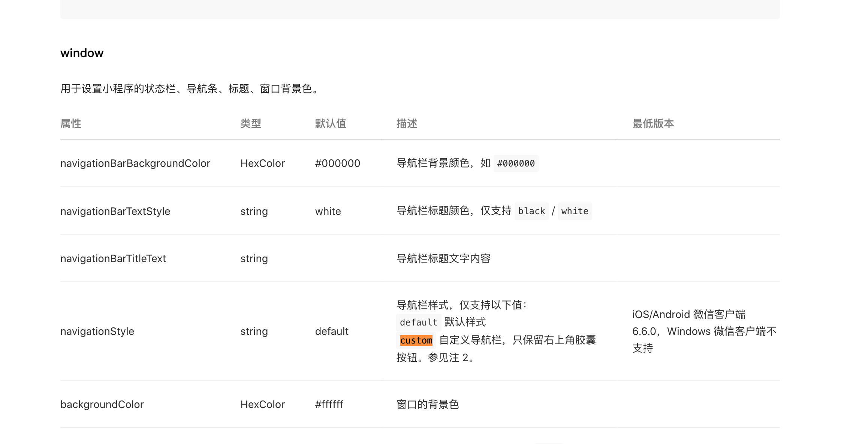Viewport: 868px width, 444px height.
Task: Click backgroundColor property name
Action: (102, 405)
